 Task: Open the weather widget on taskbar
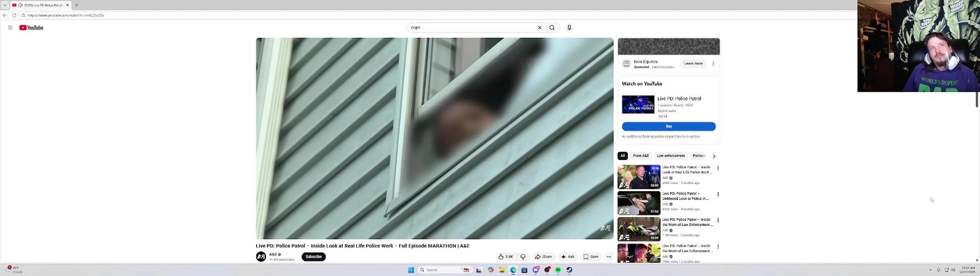(14, 269)
